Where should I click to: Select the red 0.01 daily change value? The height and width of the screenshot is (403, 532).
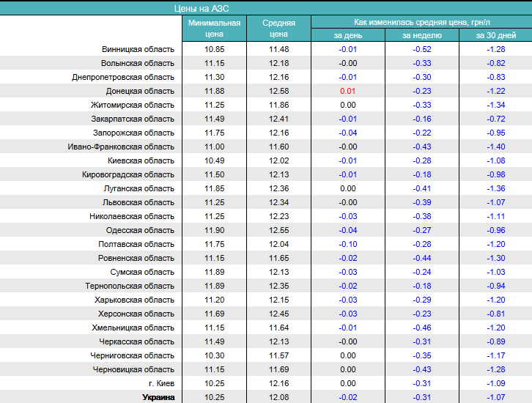click(x=347, y=91)
